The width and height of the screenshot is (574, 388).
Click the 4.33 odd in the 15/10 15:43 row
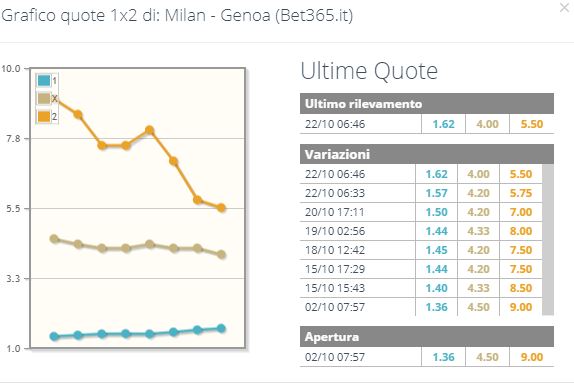478,288
